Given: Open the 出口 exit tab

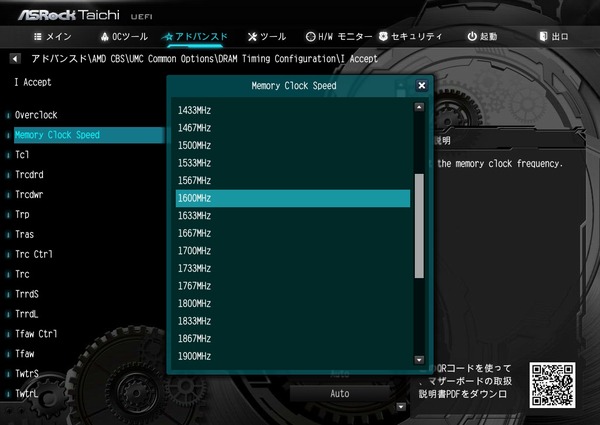Looking at the screenshot, I should (554, 37).
